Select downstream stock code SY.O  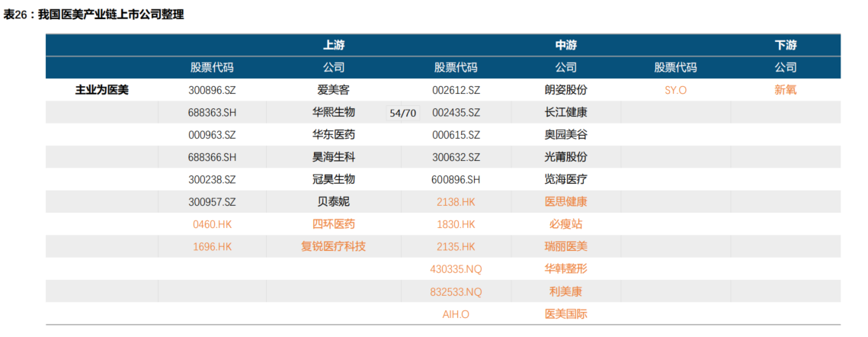pos(675,90)
